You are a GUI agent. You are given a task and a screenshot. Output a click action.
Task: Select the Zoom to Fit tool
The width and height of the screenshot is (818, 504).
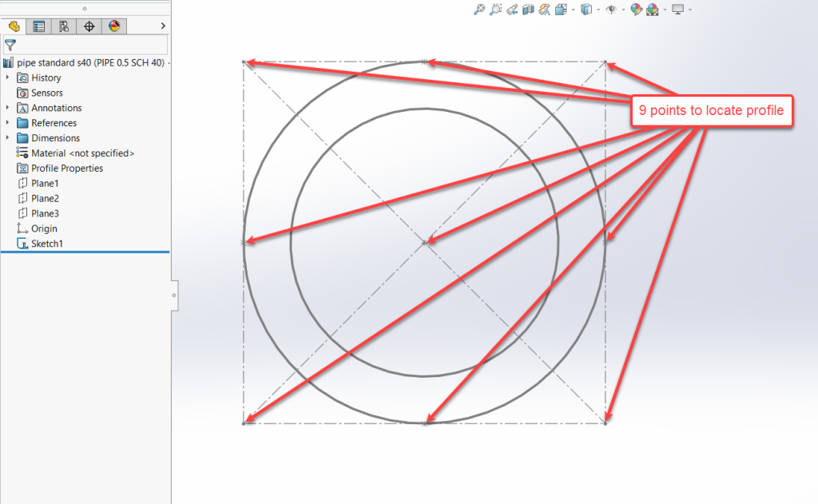click(x=478, y=9)
